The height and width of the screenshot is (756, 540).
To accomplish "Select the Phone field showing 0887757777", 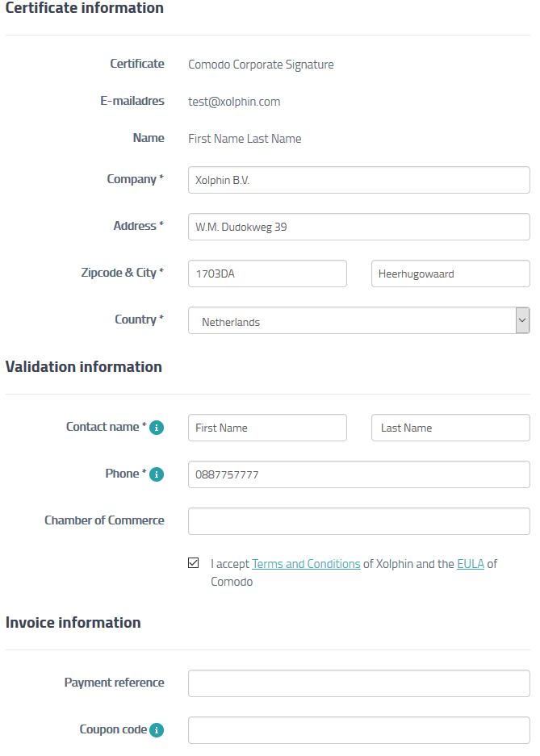I will tap(358, 474).
